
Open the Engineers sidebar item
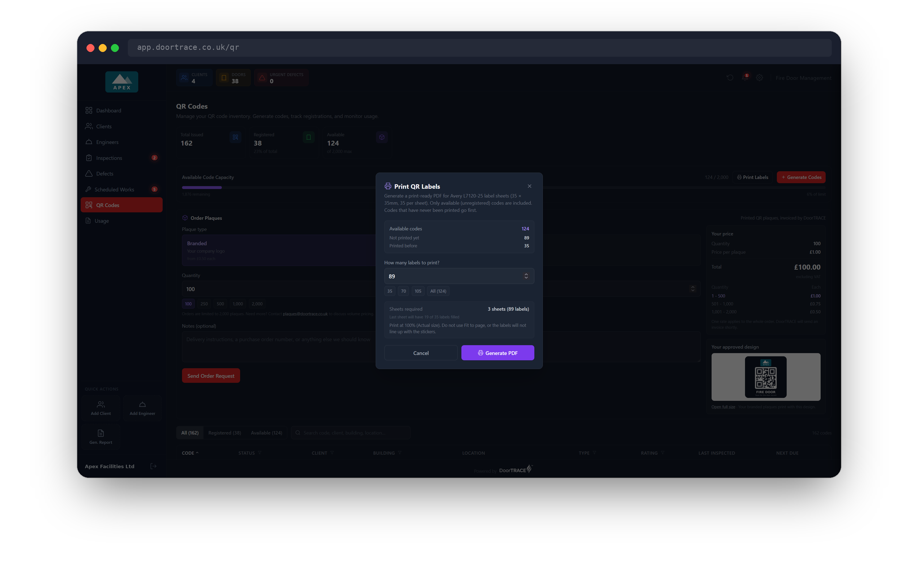click(x=122, y=142)
